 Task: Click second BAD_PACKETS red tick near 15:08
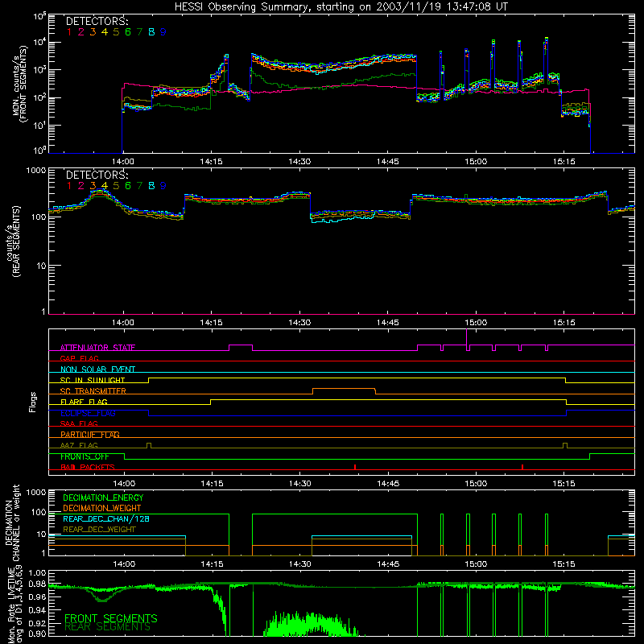(x=522, y=467)
